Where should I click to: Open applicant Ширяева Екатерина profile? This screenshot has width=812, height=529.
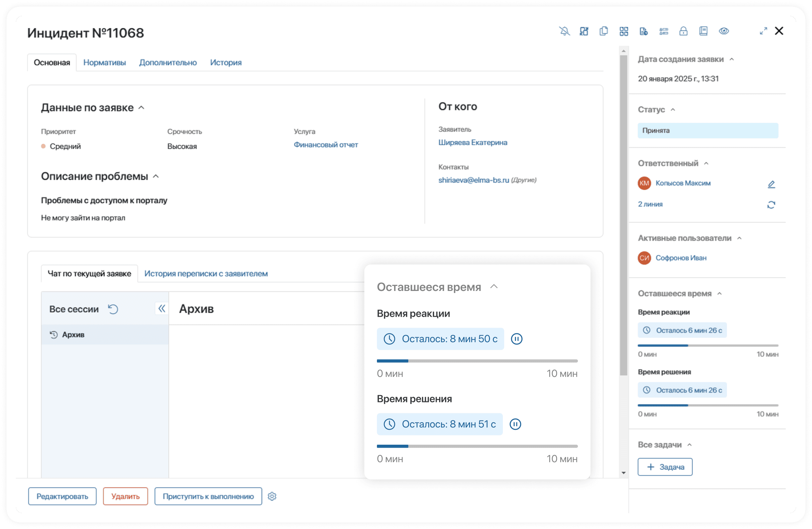coord(473,142)
